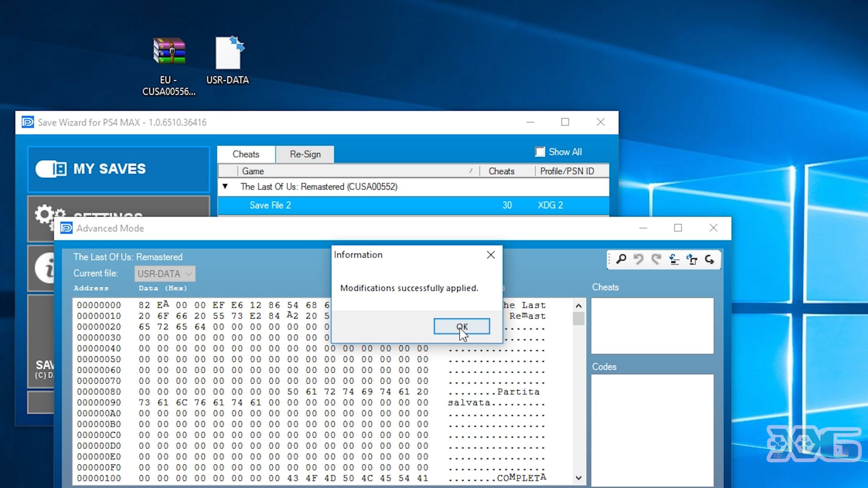Select Save File 2 row
868x488 pixels.
413,205
